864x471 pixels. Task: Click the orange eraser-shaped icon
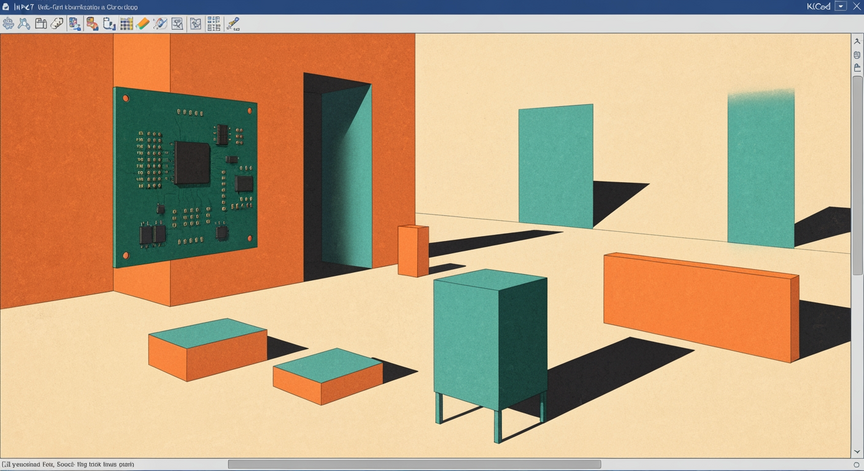click(x=143, y=24)
